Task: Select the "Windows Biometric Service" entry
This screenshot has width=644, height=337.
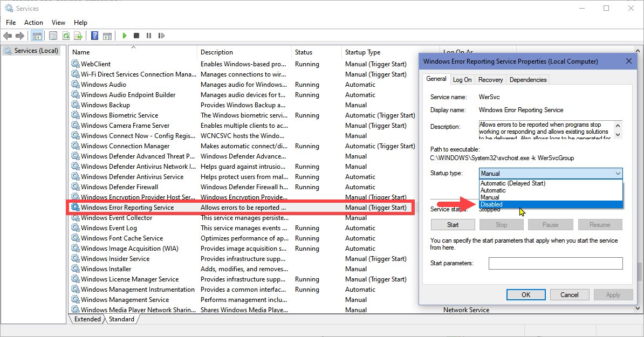Action: coord(119,115)
